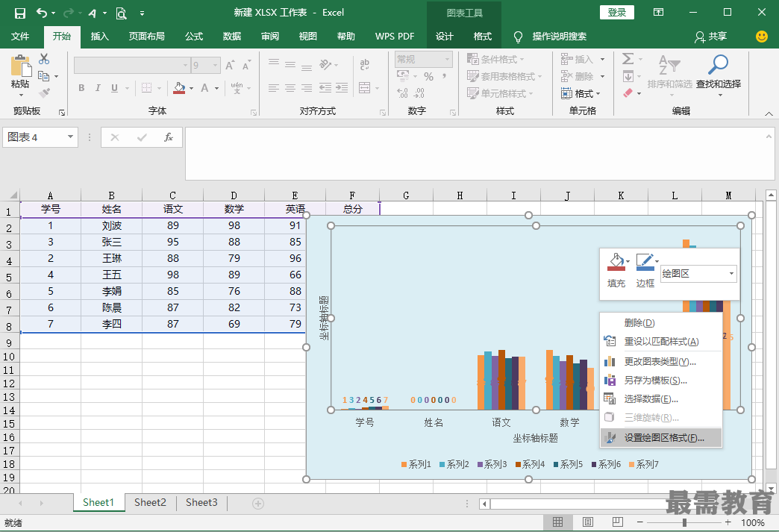Collapse the ribbon with chevron
The image size is (779, 532).
[x=769, y=113]
